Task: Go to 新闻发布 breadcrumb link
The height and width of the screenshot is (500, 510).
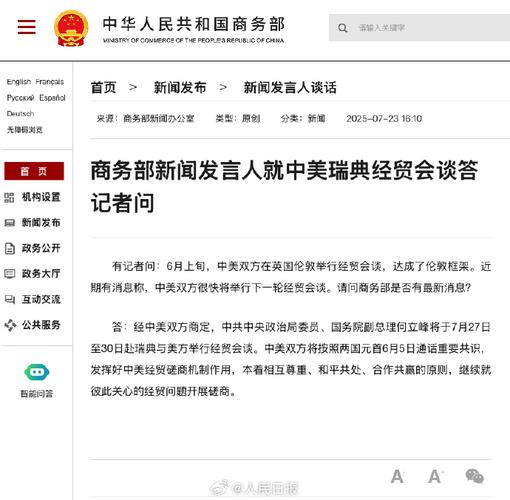Action: pyautogui.click(x=180, y=88)
